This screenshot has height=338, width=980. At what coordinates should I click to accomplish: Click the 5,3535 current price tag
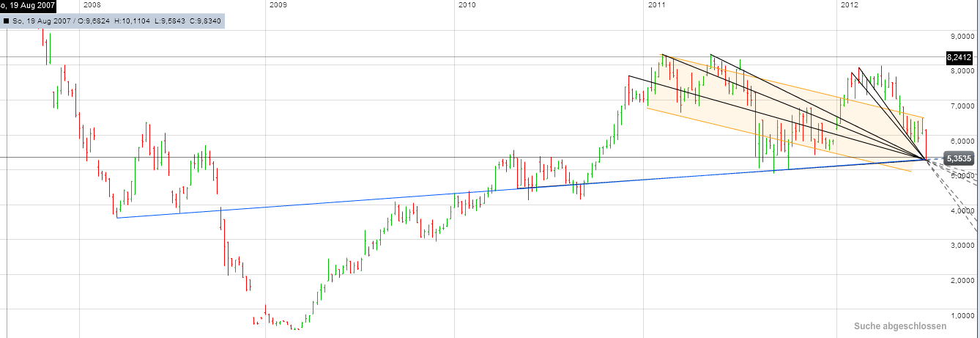tap(959, 158)
